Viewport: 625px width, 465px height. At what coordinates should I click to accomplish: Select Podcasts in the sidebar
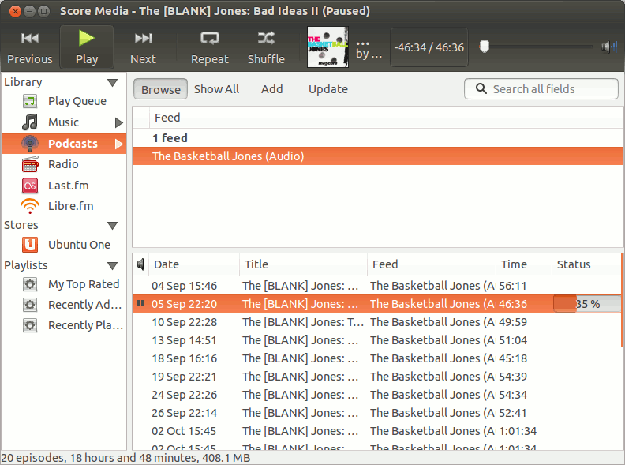[64, 143]
